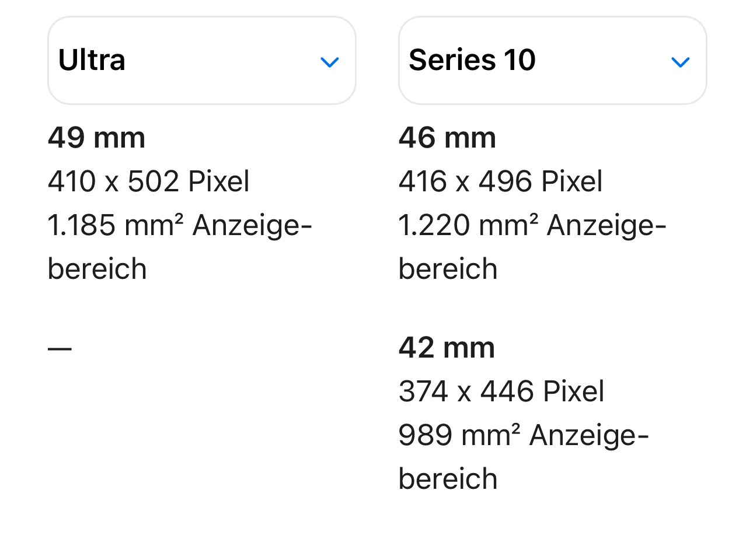Click the word Anzeige- beside 989 mm²
The image size is (753, 560).
588,435
